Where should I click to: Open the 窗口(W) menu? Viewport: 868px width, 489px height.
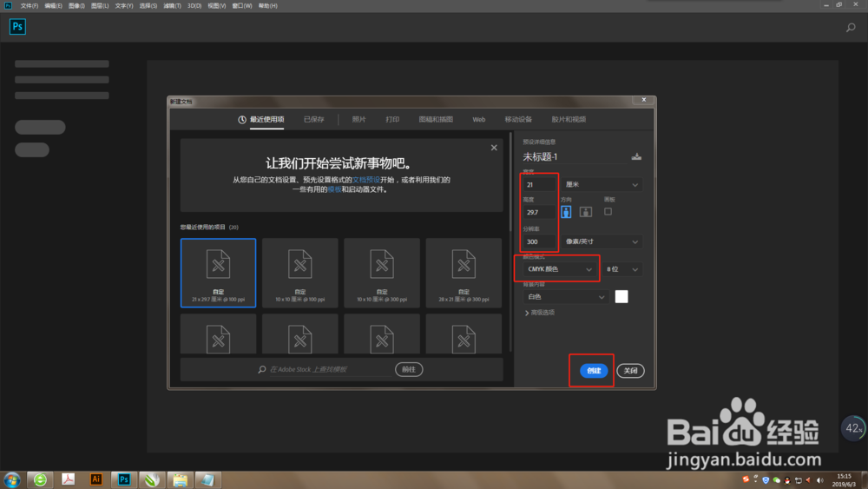coord(242,5)
